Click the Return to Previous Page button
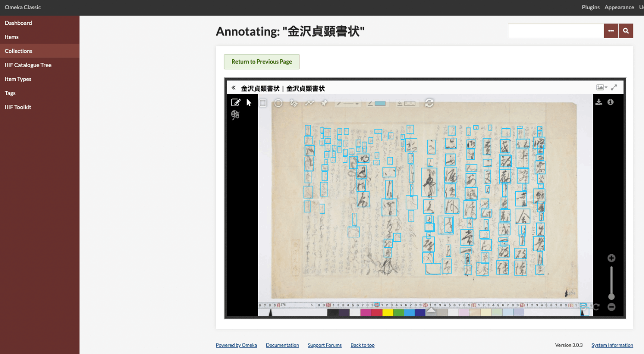The width and height of the screenshot is (644, 354). (x=262, y=62)
